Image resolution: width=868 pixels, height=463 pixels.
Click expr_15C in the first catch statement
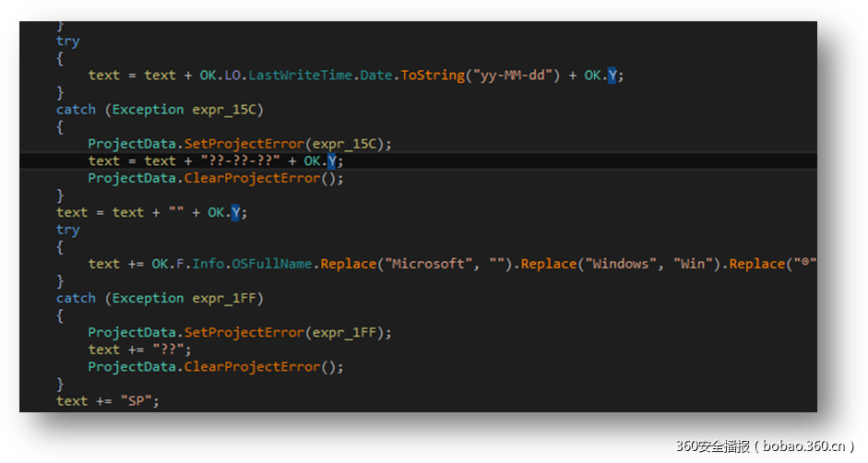[227, 110]
